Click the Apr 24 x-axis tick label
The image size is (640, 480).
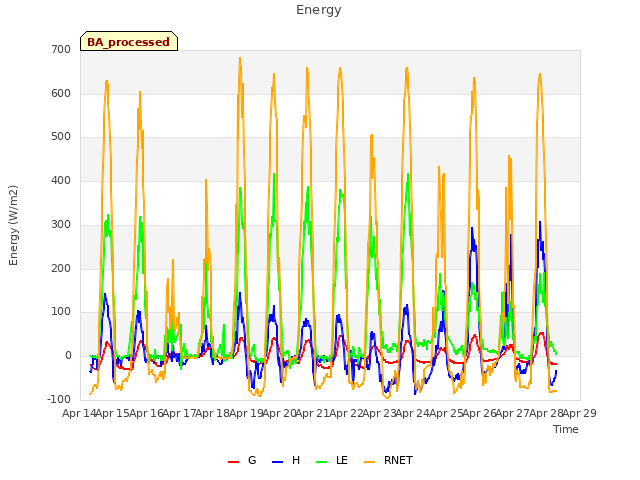coord(413,413)
